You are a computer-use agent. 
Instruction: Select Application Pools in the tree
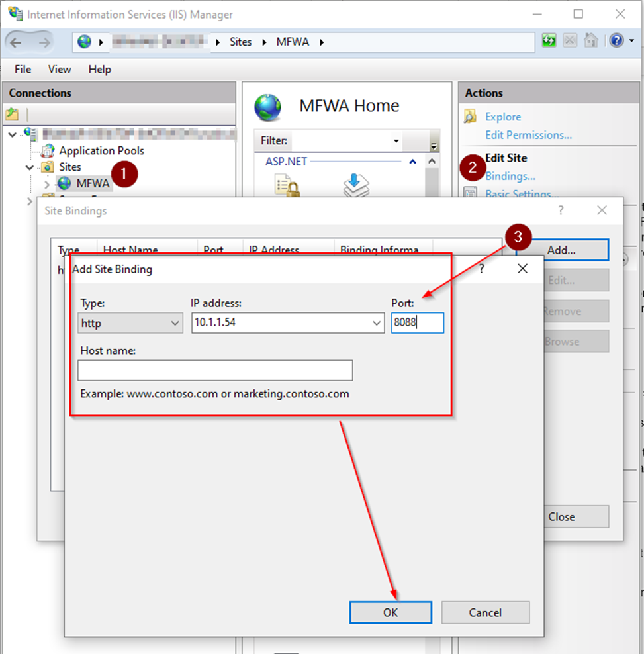pos(101,150)
